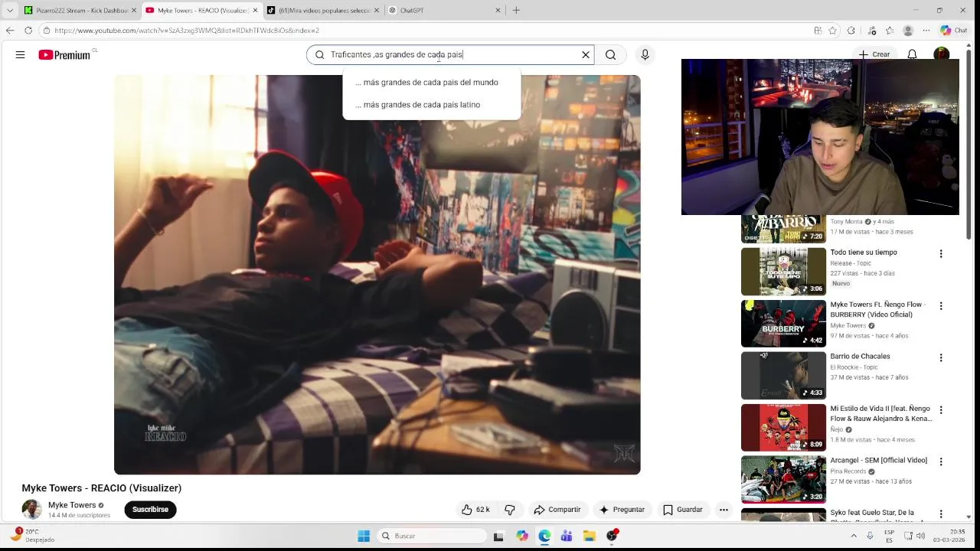The width and height of the screenshot is (980, 551).
Task: Open File Explorer from taskbar
Action: click(x=589, y=536)
